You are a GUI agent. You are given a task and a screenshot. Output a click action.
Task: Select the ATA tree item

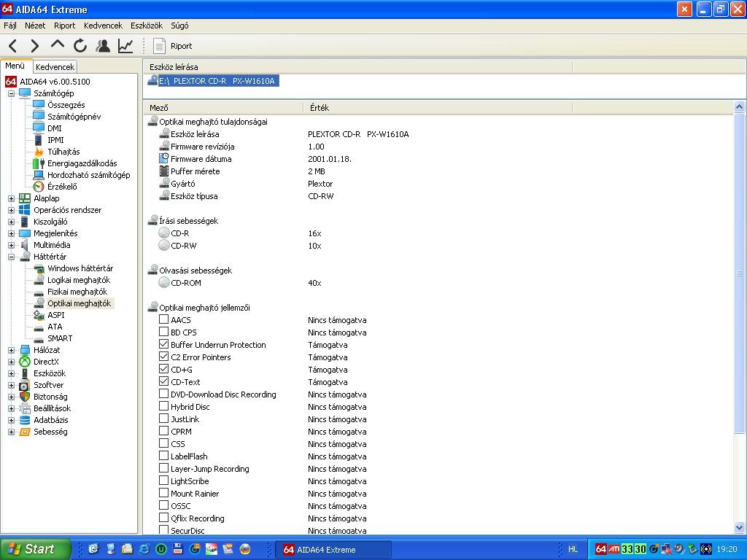[x=55, y=327]
